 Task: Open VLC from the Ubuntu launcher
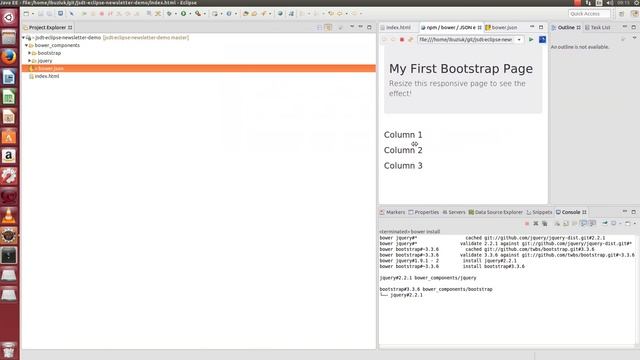coord(9,216)
